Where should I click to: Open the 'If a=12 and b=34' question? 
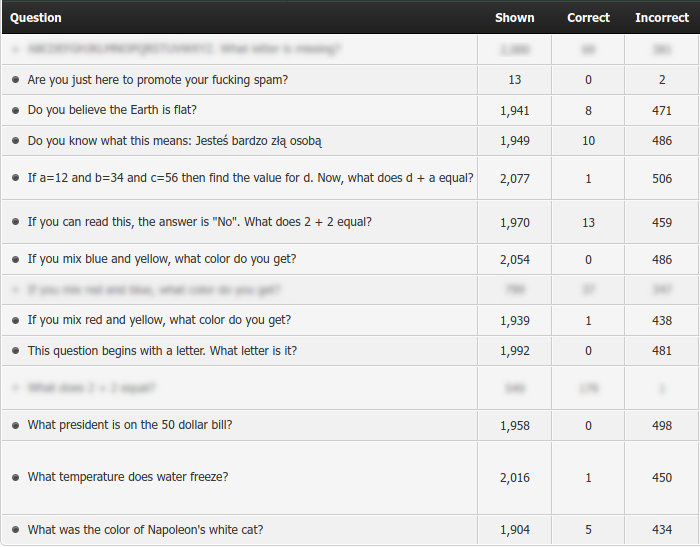tap(250, 178)
